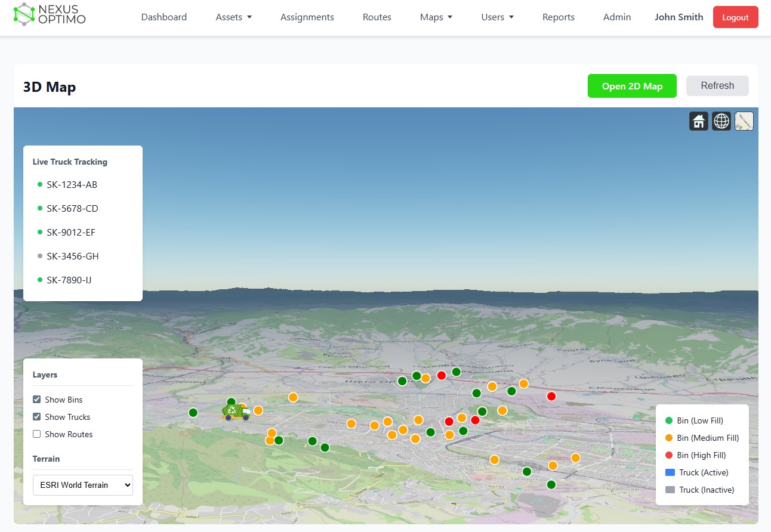Click the blue Truck (Active) legend swatch
The image size is (771, 532).
click(x=670, y=472)
